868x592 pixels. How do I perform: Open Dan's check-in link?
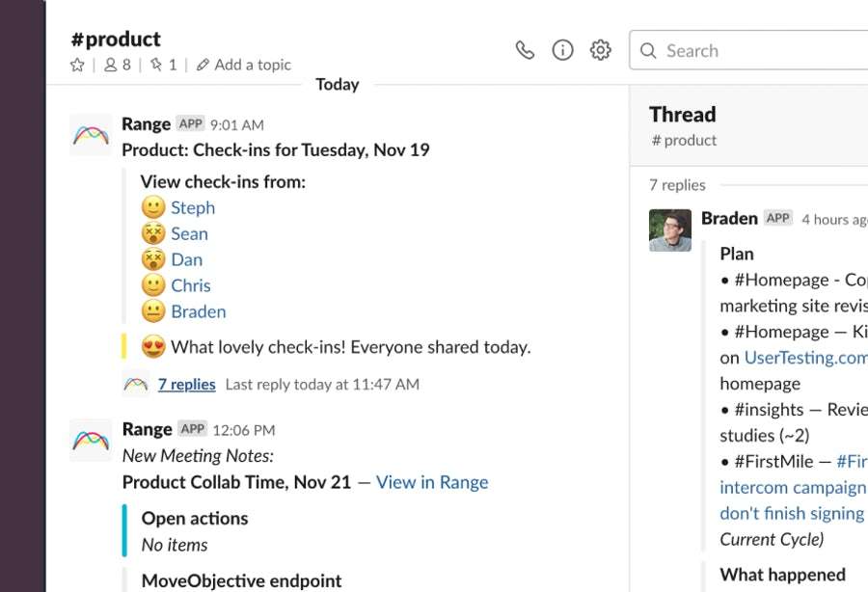pos(186,260)
